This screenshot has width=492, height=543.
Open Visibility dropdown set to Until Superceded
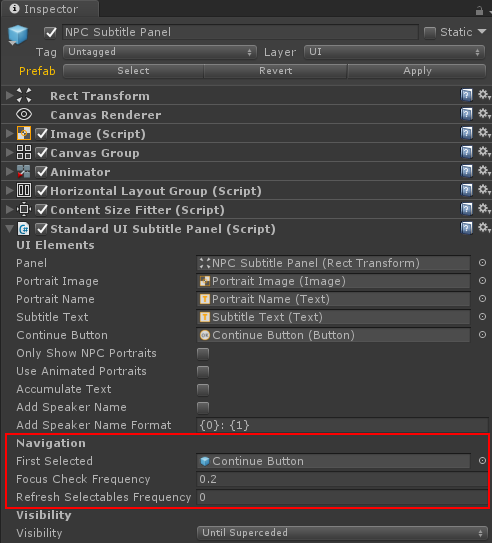pyautogui.click(x=342, y=533)
